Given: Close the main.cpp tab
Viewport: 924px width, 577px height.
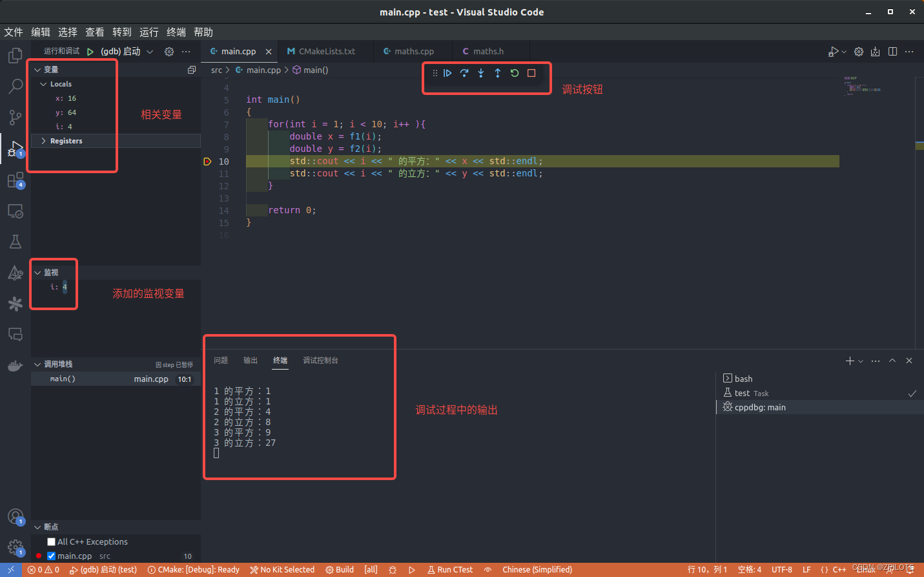Looking at the screenshot, I should click(x=269, y=52).
